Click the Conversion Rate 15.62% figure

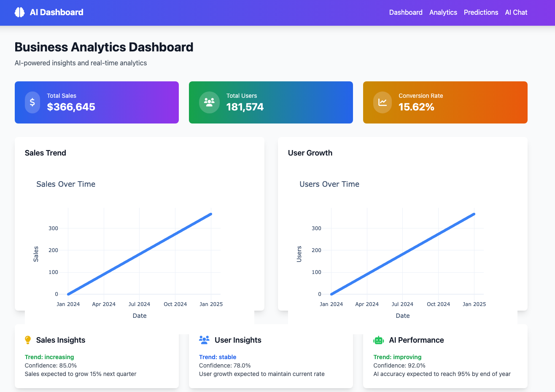click(417, 107)
